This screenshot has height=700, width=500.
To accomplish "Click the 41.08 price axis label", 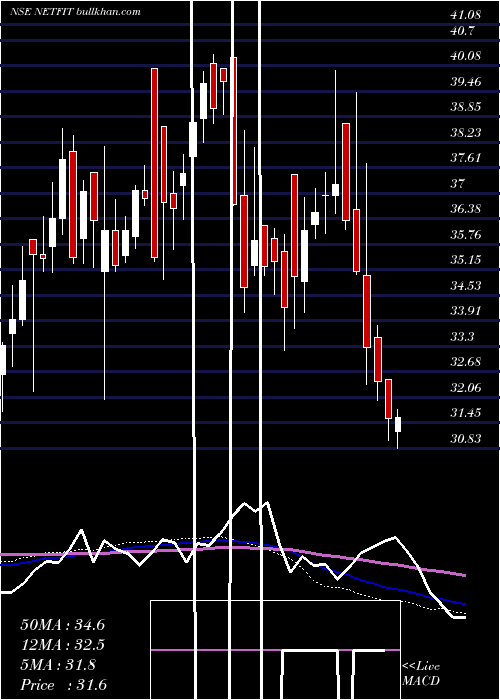I will click(466, 15).
